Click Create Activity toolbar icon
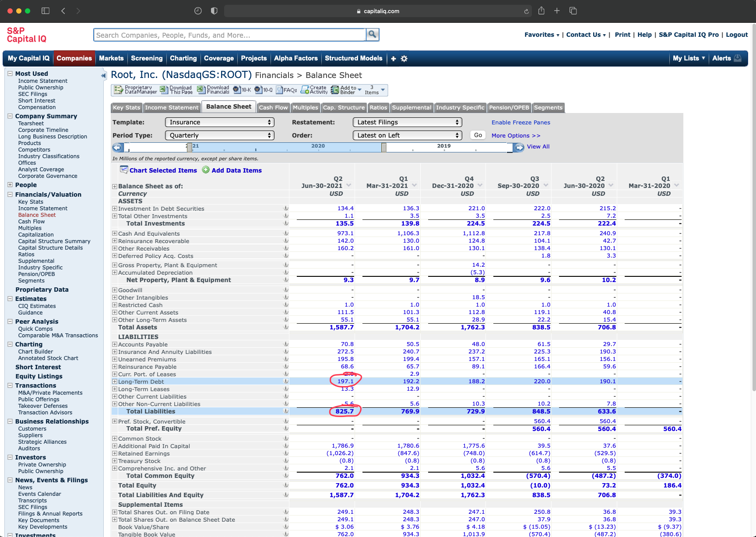Screen dimensions: 756x537 click(314, 90)
